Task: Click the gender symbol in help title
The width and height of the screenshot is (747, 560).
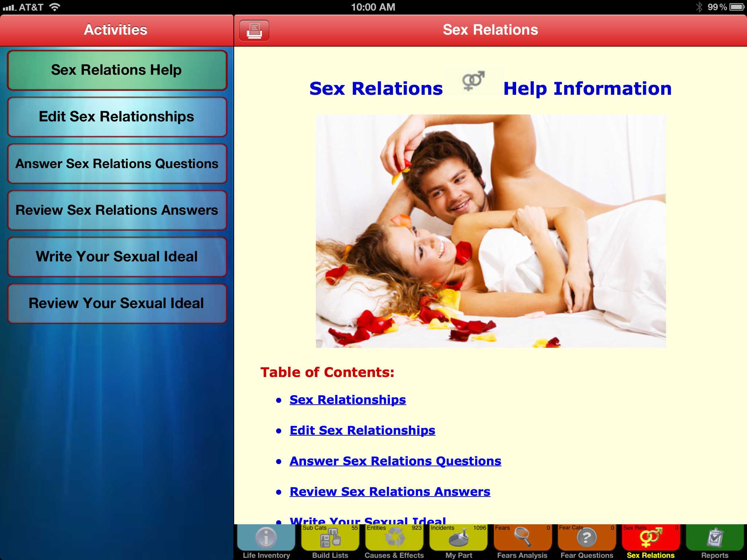Action: [473, 81]
